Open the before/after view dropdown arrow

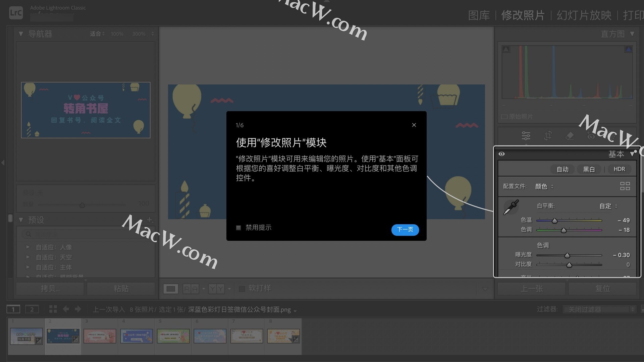click(229, 289)
